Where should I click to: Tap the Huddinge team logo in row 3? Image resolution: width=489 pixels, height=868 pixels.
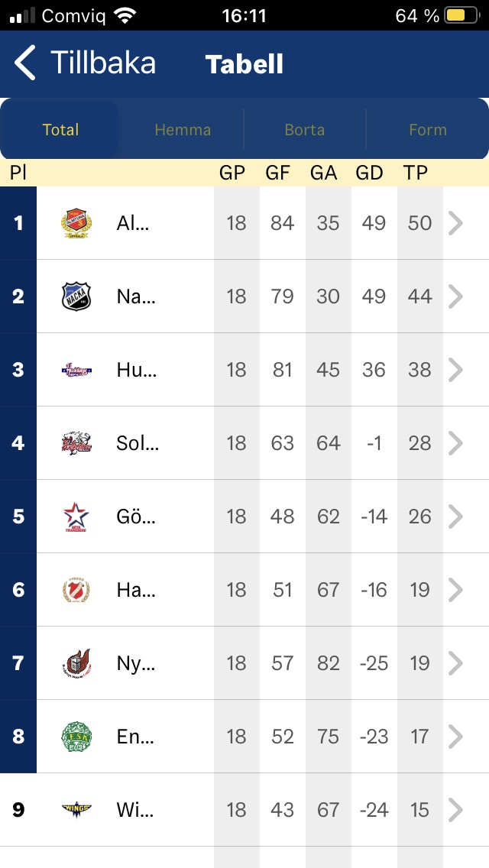pyautogui.click(x=76, y=370)
